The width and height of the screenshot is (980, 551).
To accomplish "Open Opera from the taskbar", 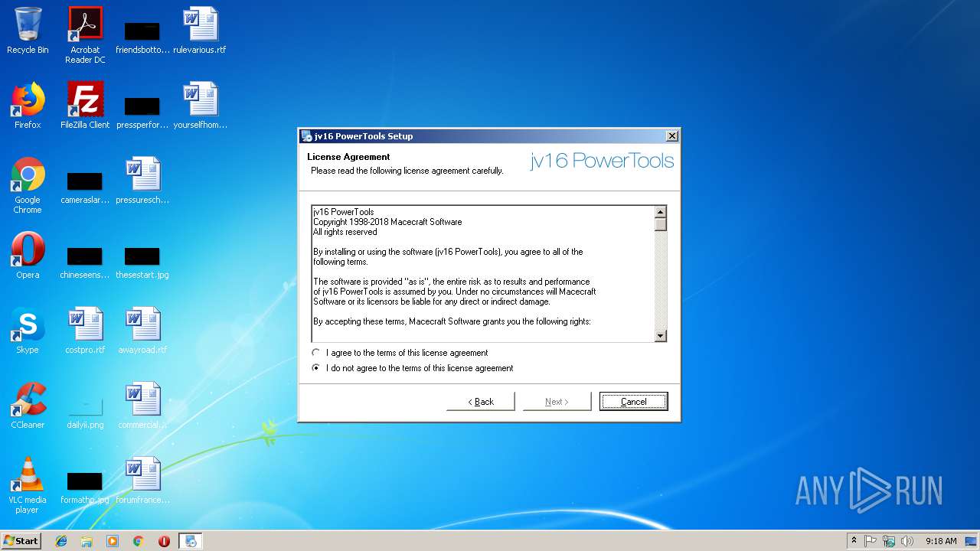I will tap(164, 541).
